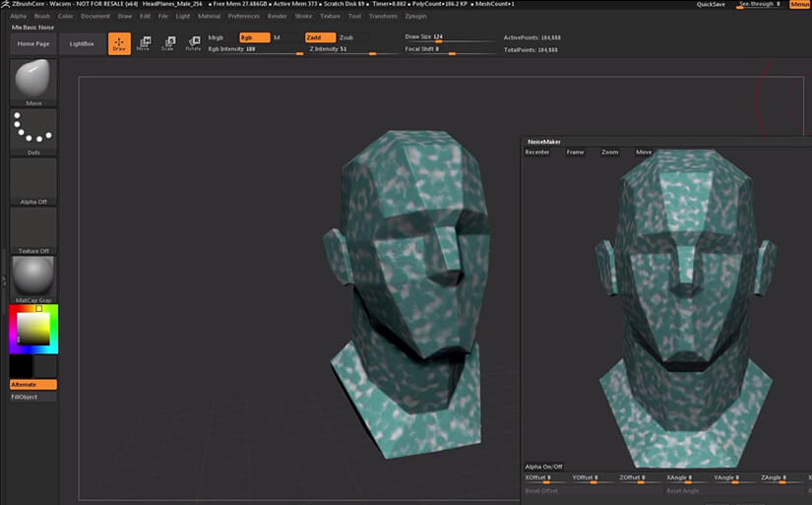Adjust the Rgb Intensity slider
The image size is (812, 505).
[255, 50]
